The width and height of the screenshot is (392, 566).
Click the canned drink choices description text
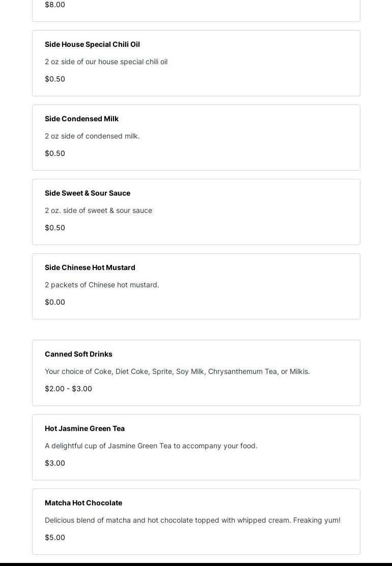[177, 371]
